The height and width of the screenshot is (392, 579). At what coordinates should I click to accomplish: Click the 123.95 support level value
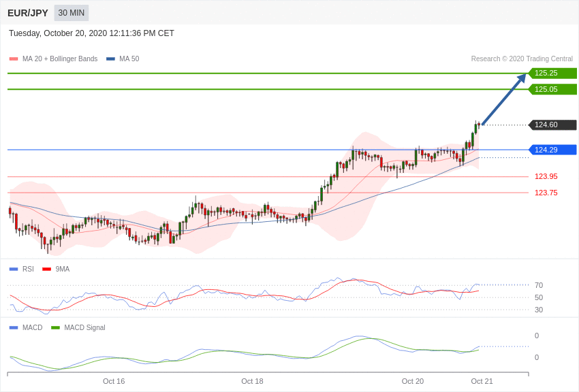(x=546, y=177)
